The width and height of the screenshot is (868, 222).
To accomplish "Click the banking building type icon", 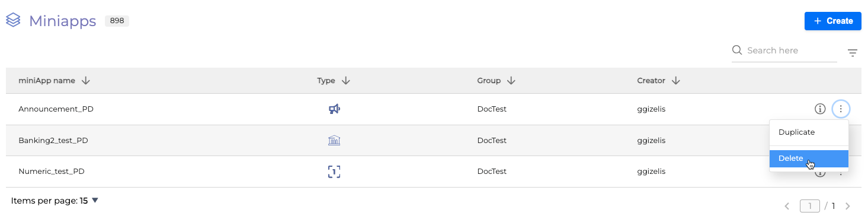I will 334,141.
